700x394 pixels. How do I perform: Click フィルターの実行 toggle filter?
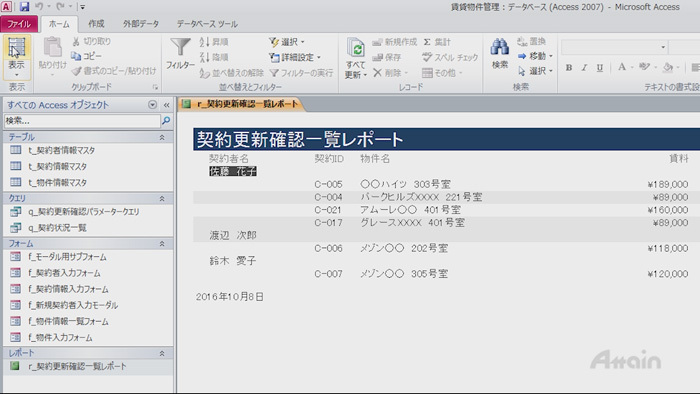(x=301, y=73)
